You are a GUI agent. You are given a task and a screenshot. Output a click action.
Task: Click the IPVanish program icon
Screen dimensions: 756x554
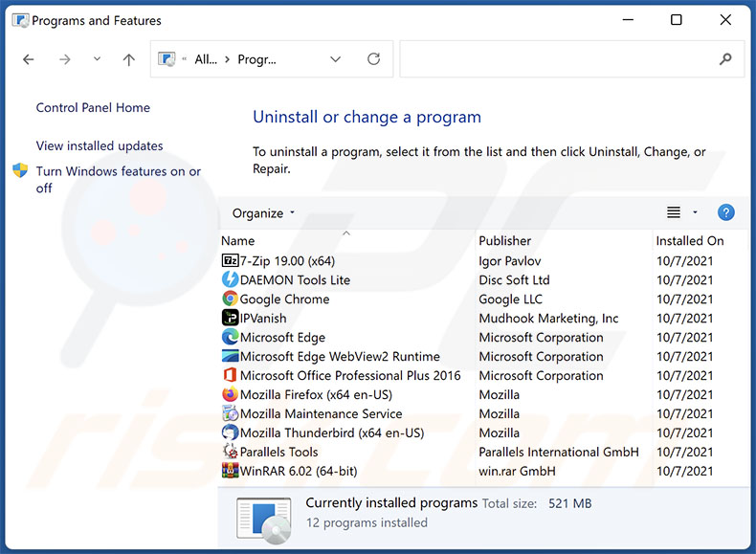click(230, 319)
